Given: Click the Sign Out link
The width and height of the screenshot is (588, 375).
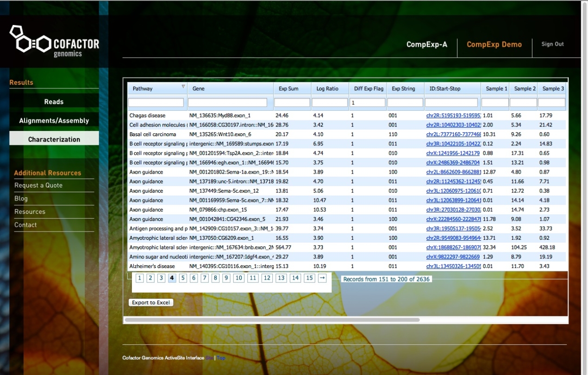Looking at the screenshot, I should click(x=553, y=44).
